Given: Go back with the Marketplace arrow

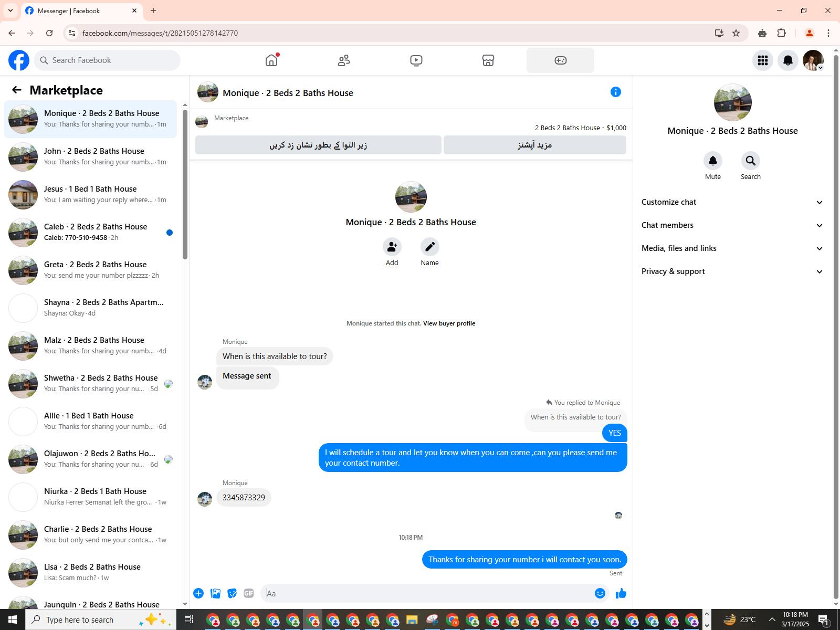Looking at the screenshot, I should click(17, 90).
